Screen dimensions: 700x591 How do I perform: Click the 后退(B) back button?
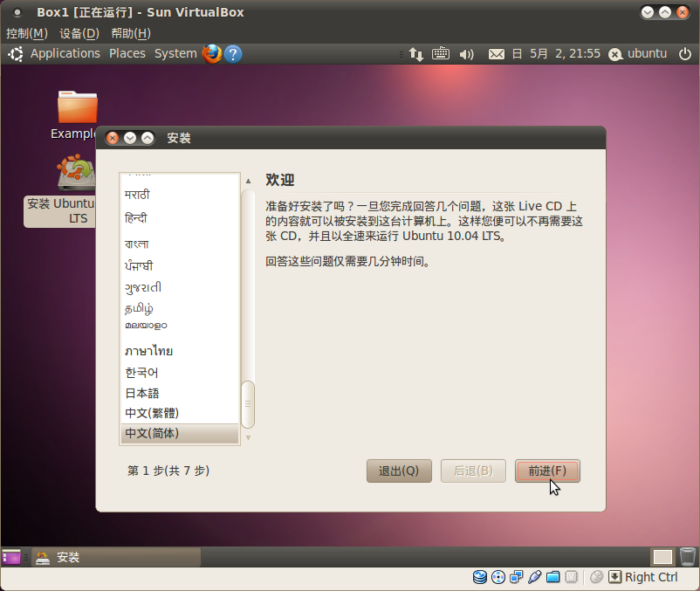(473, 471)
